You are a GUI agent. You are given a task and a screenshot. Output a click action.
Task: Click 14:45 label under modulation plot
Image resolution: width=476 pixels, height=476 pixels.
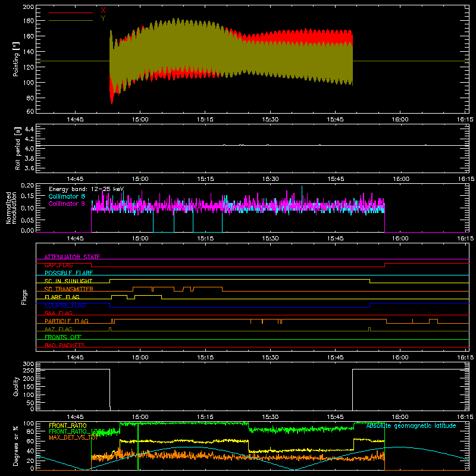click(x=75, y=239)
